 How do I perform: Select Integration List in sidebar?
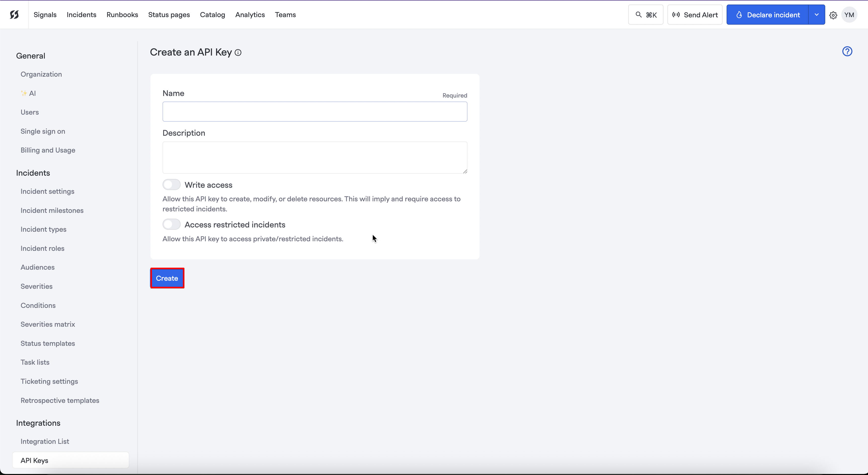[x=45, y=441]
